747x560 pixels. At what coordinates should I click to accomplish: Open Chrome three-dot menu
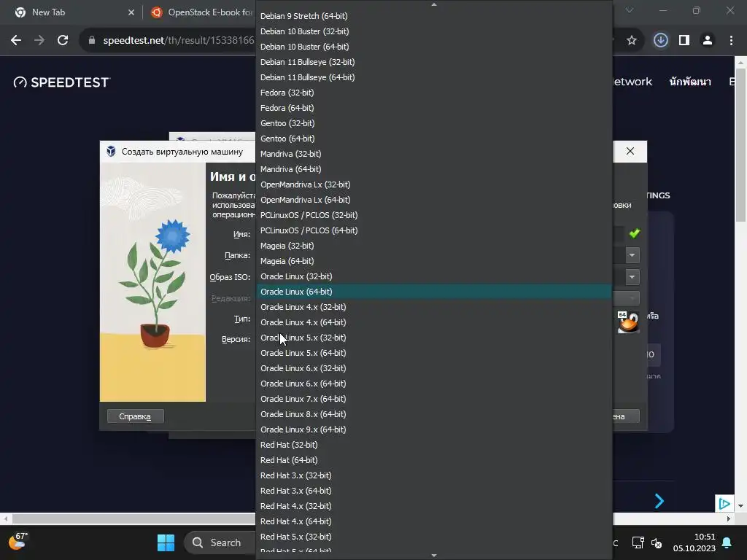coord(731,41)
